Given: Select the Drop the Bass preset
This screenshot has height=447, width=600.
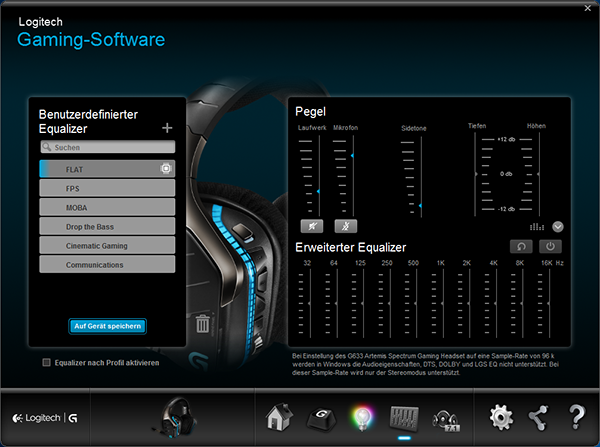Looking at the screenshot, I should click(x=107, y=226).
